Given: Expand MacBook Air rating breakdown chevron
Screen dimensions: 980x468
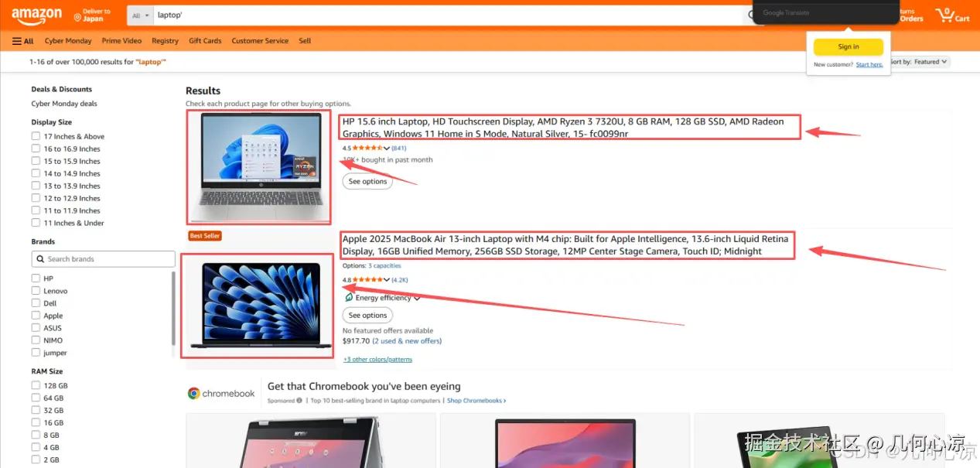Looking at the screenshot, I should tap(387, 280).
